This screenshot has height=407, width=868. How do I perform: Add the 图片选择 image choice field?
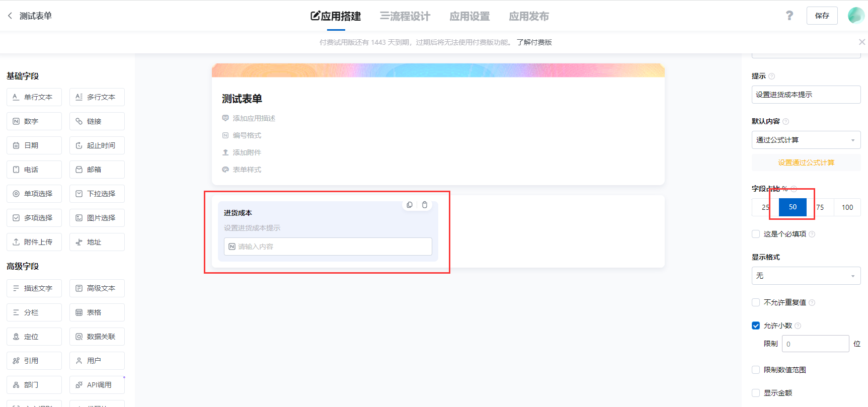(x=97, y=218)
